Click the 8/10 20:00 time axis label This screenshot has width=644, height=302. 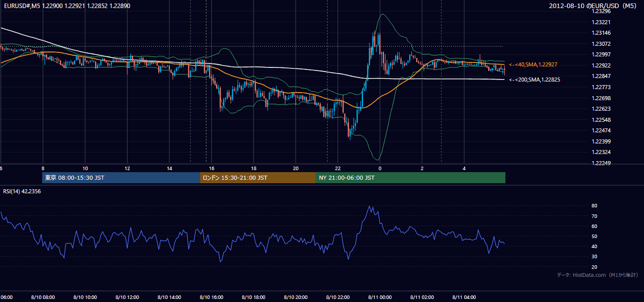coord(296,297)
